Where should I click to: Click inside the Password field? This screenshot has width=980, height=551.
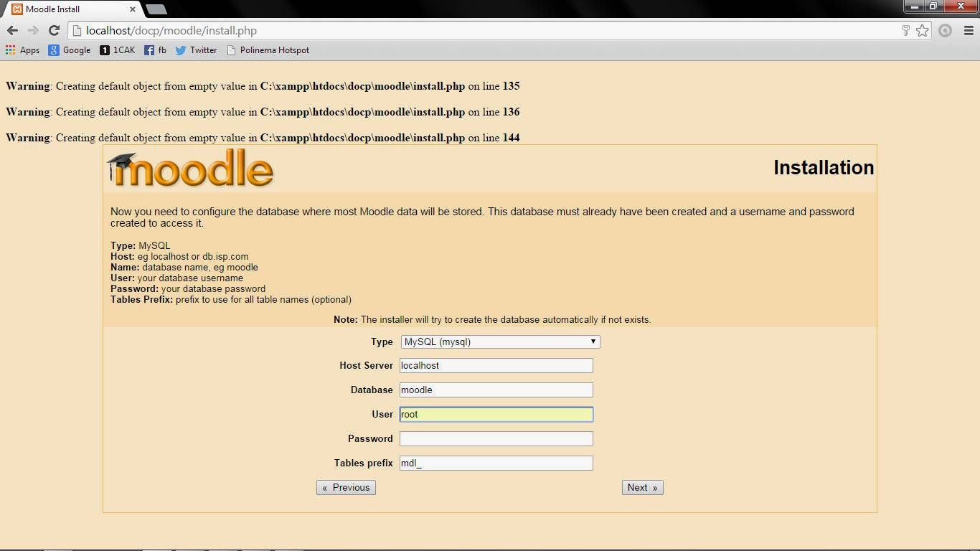point(496,438)
